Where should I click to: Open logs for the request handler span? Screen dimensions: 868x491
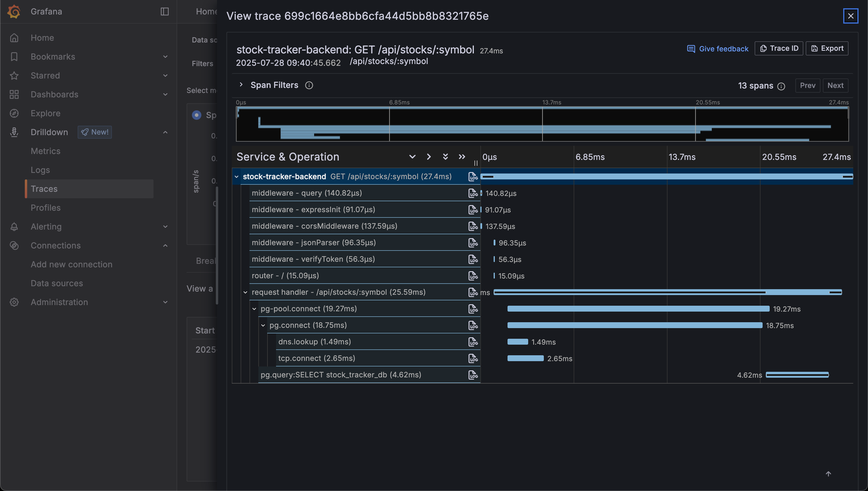[x=473, y=292]
